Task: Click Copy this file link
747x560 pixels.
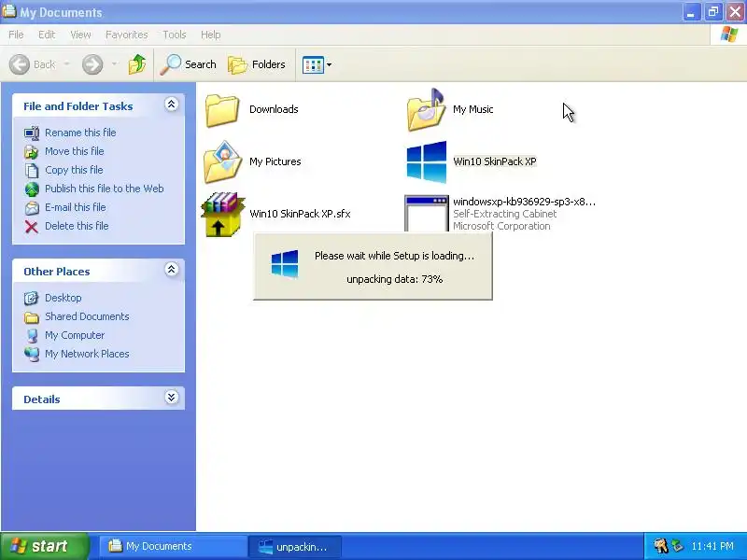Action: coord(74,170)
